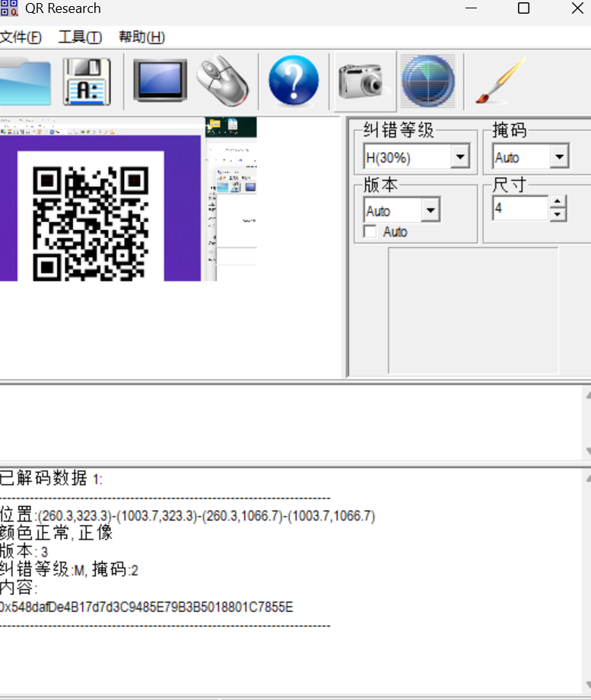Image resolution: width=591 pixels, height=700 pixels.
Task: Click the 版本: 3 line
Action: click(24, 551)
